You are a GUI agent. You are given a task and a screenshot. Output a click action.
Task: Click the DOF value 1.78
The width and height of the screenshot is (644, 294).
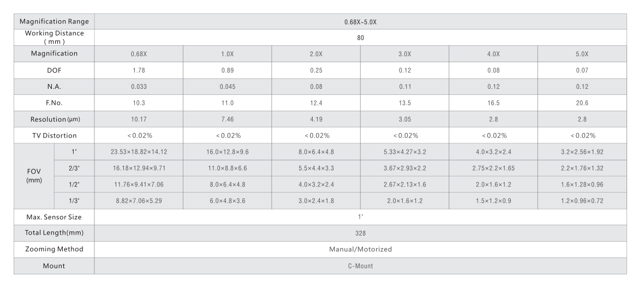tap(139, 70)
